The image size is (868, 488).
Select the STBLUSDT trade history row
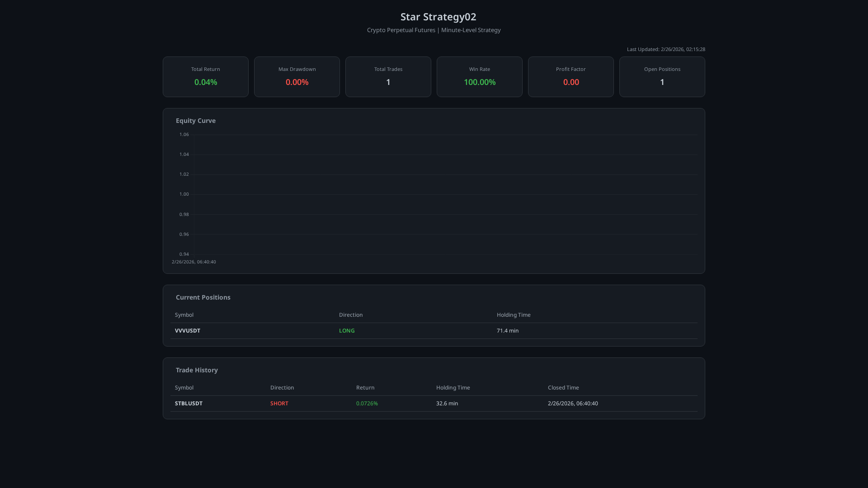click(x=189, y=403)
